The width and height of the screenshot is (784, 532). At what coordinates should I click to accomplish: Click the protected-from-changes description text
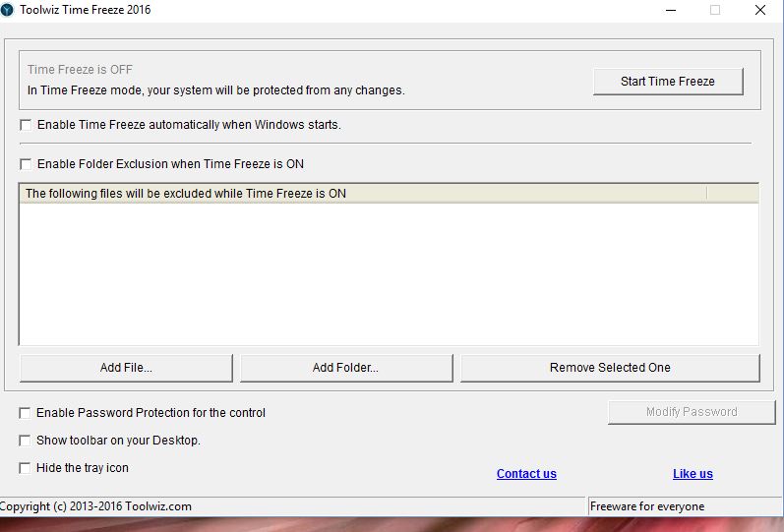216,90
